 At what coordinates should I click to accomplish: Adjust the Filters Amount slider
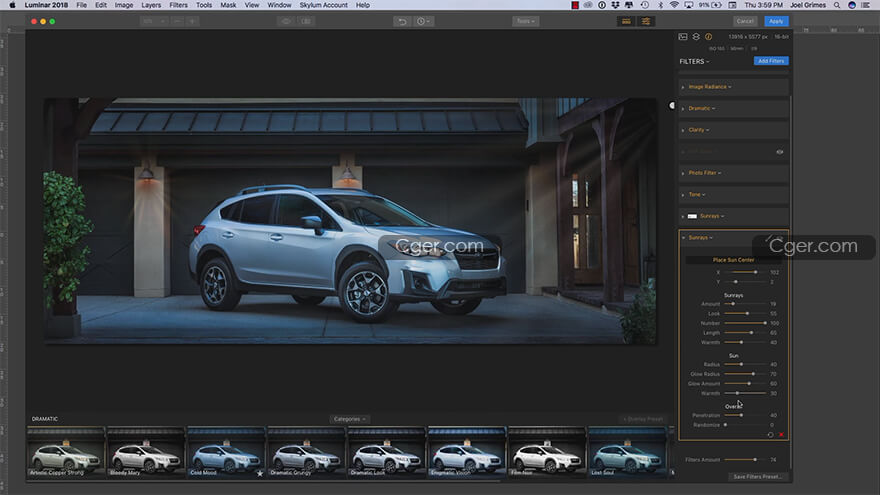[x=745, y=460]
